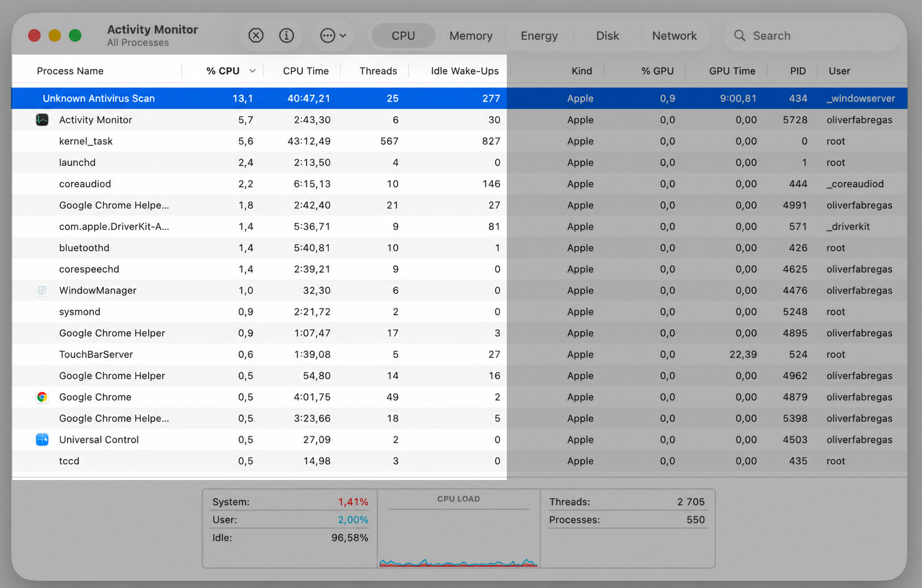Switch to the Memory tab
Image resolution: width=922 pixels, height=588 pixels.
pos(471,36)
